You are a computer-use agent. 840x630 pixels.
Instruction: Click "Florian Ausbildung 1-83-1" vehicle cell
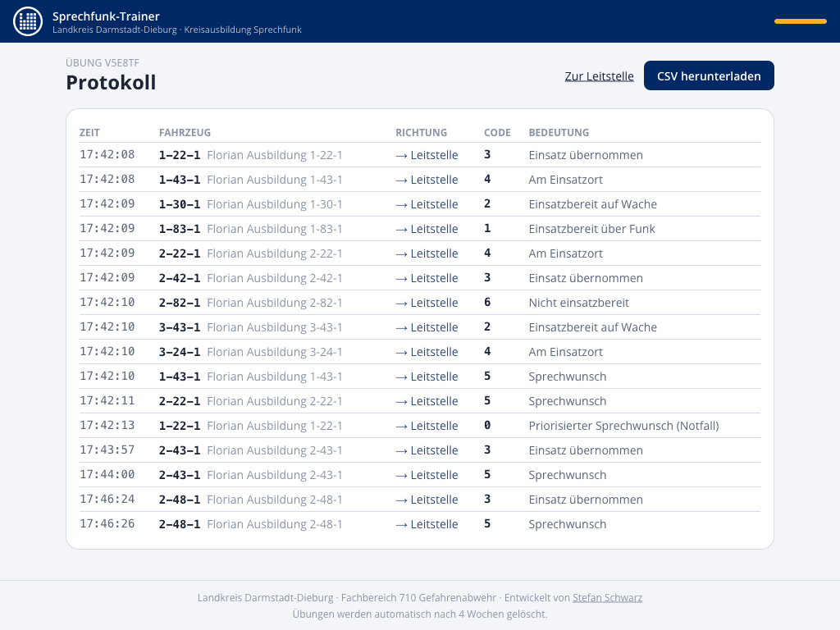click(x=274, y=229)
